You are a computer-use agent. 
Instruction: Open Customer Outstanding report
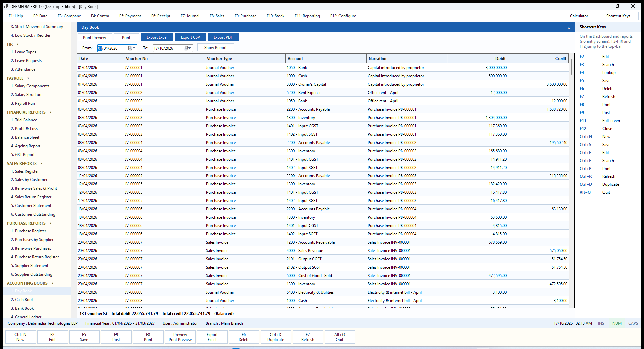35,214
